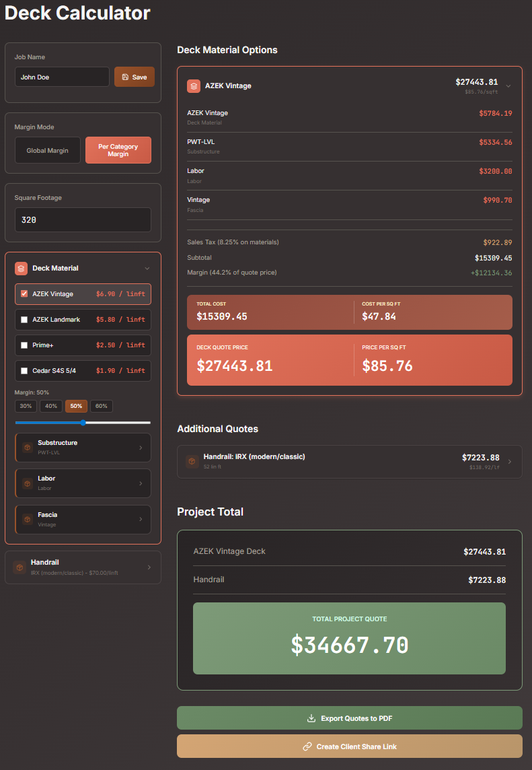Collapse the AZEK Vintage quote card chevron
Image resolution: width=532 pixels, height=770 pixels.
click(x=508, y=86)
